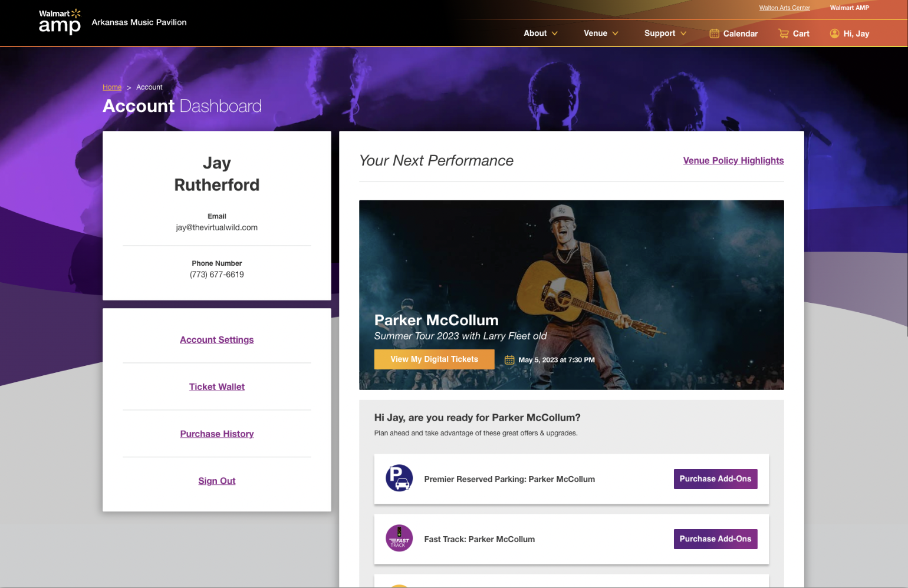Click the Jay Rutherford name heading

coord(217,174)
